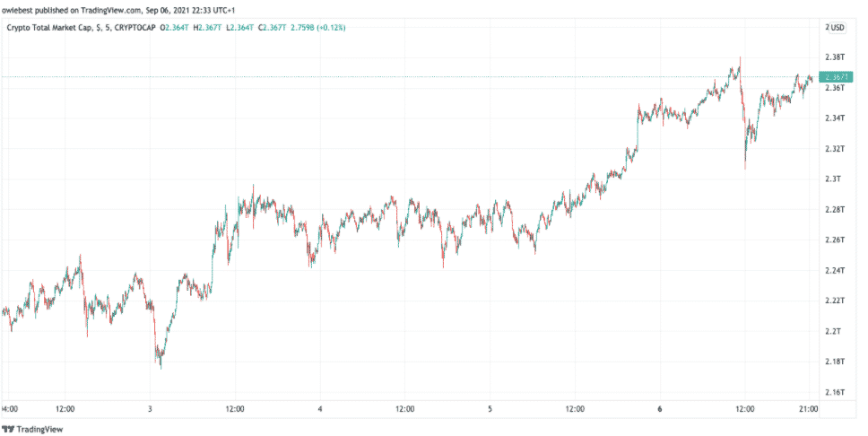Select the 21:00 time axis label
868x436 pixels.
(810, 409)
